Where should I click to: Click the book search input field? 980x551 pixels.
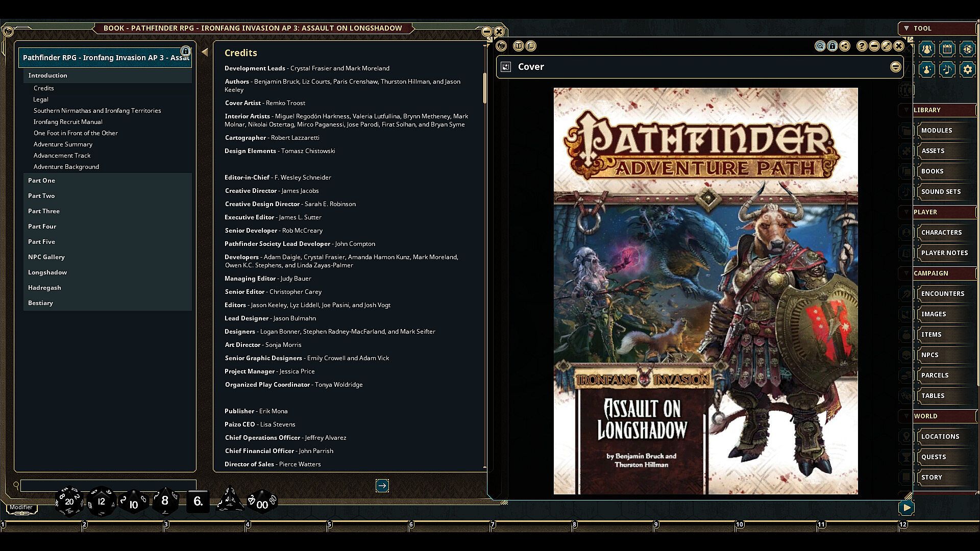tap(108, 486)
